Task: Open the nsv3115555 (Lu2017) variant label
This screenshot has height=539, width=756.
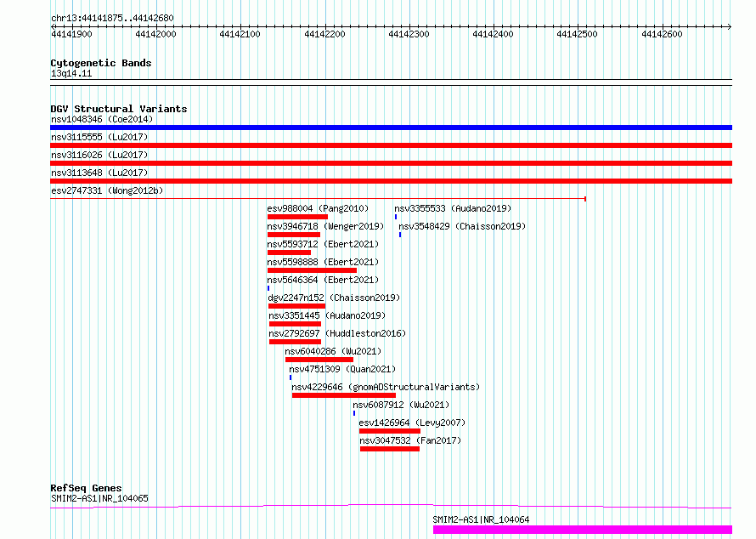Action: [x=99, y=137]
